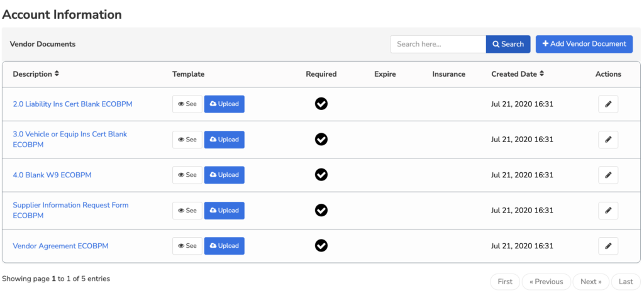Upload document for 4.0 Blank W9

point(225,175)
